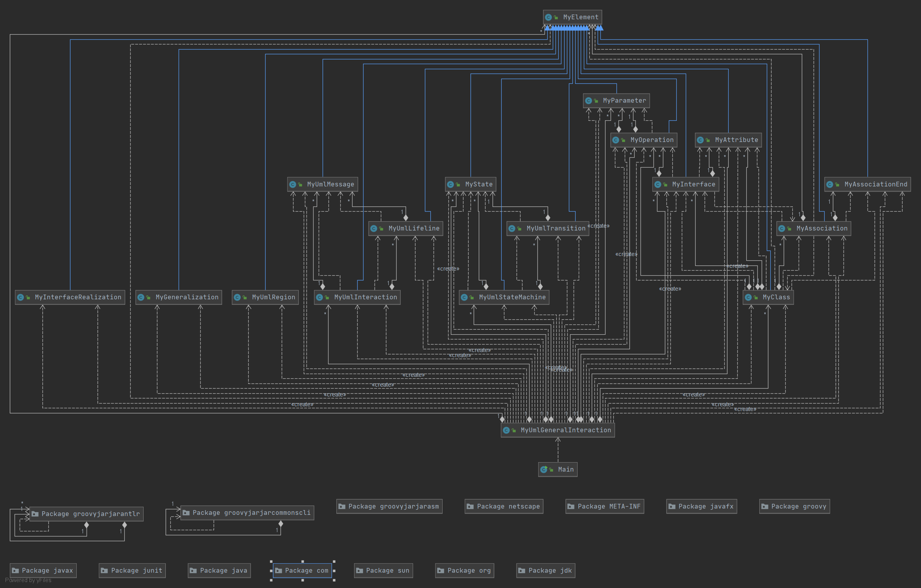Click the folder icon of Package groovyjarjarantlr
Image resolution: width=921 pixels, height=588 pixels.
35,514
